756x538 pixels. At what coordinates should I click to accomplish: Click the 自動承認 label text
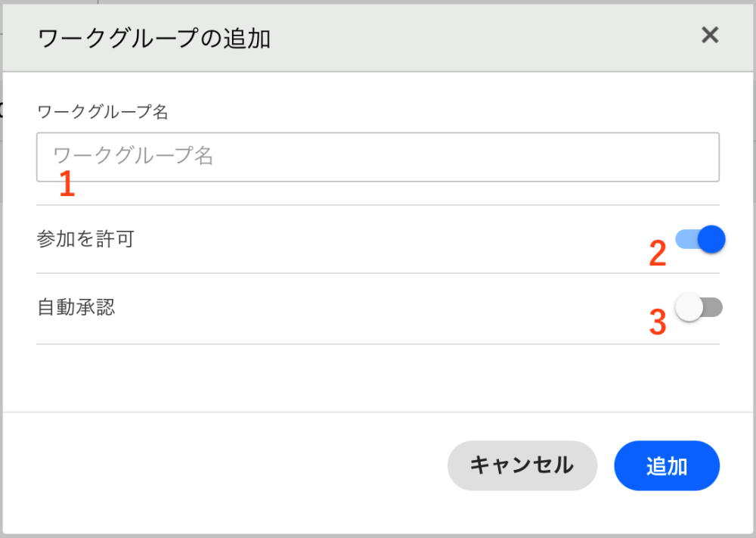click(76, 307)
